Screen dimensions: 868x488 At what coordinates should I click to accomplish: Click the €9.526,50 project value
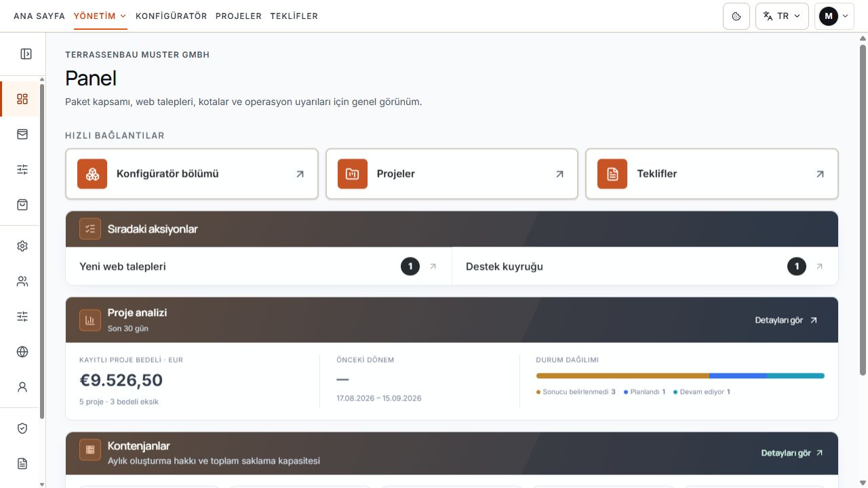point(121,380)
